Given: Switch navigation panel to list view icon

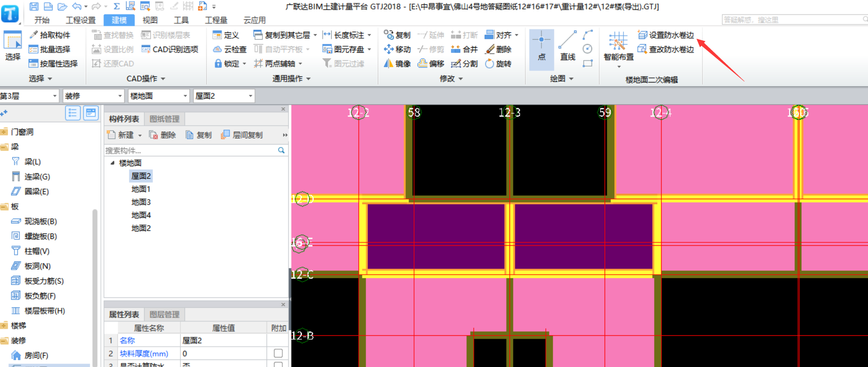Looking at the screenshot, I should (73, 113).
